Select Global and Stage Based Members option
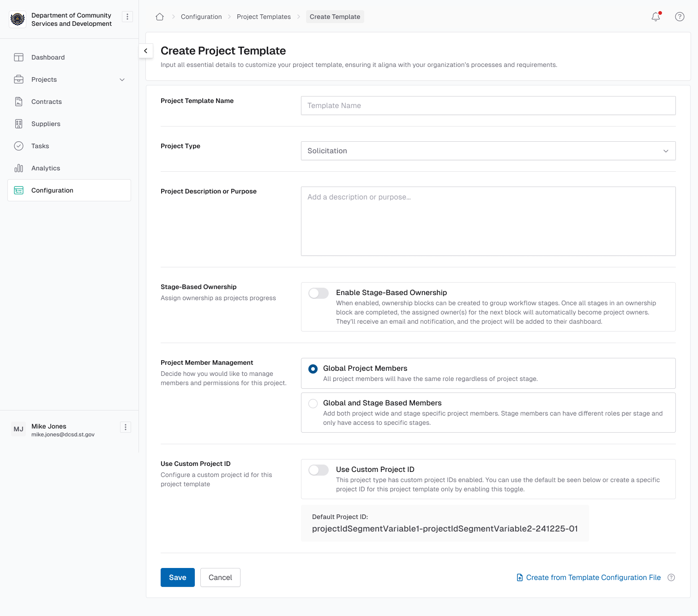 point(313,404)
